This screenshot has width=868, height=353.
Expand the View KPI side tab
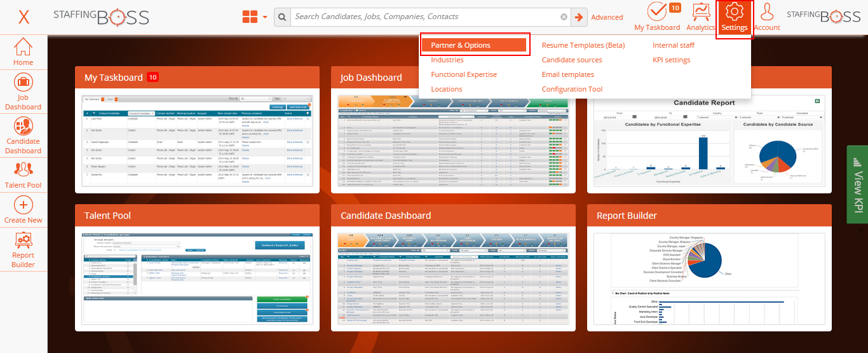point(857,184)
